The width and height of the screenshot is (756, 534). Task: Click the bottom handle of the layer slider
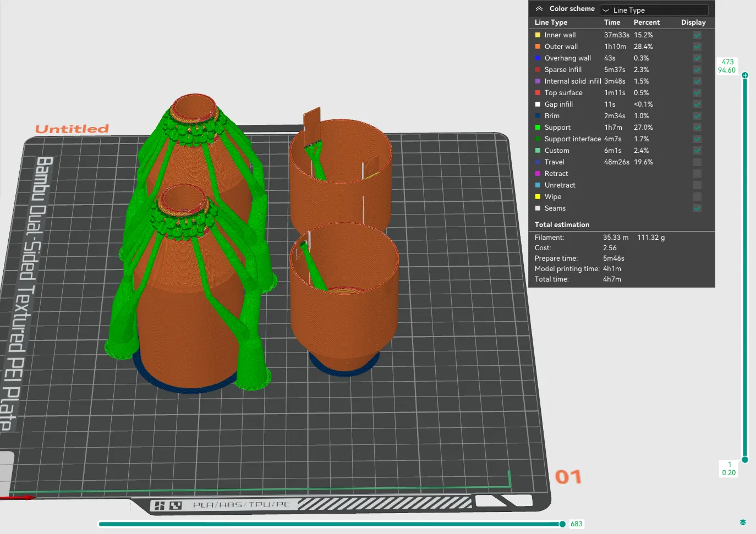click(x=745, y=460)
